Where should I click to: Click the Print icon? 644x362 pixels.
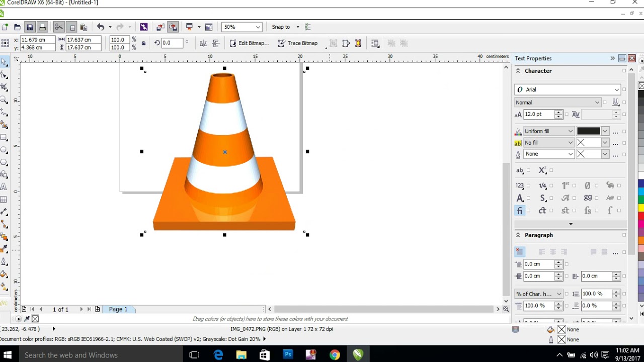(x=42, y=27)
